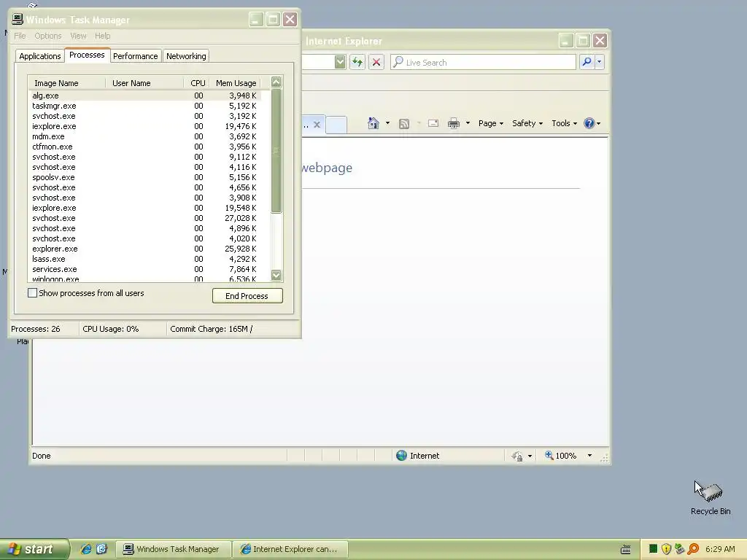Click the Print icon in IE toolbar
Viewport: 747px width, 560px height.
click(454, 124)
